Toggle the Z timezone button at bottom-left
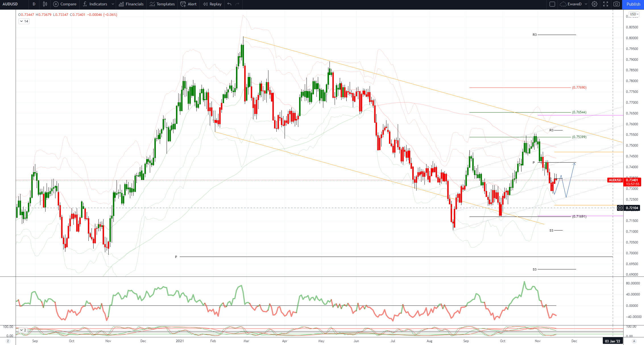 click(8, 341)
